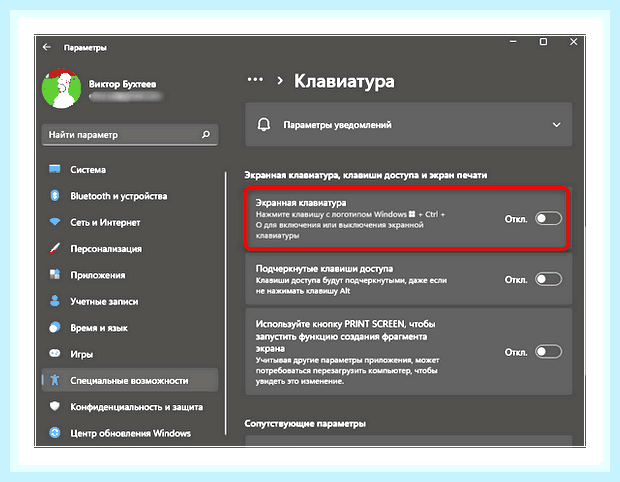
Task: Select Специальные возможности in sidebar
Action: (x=130, y=380)
